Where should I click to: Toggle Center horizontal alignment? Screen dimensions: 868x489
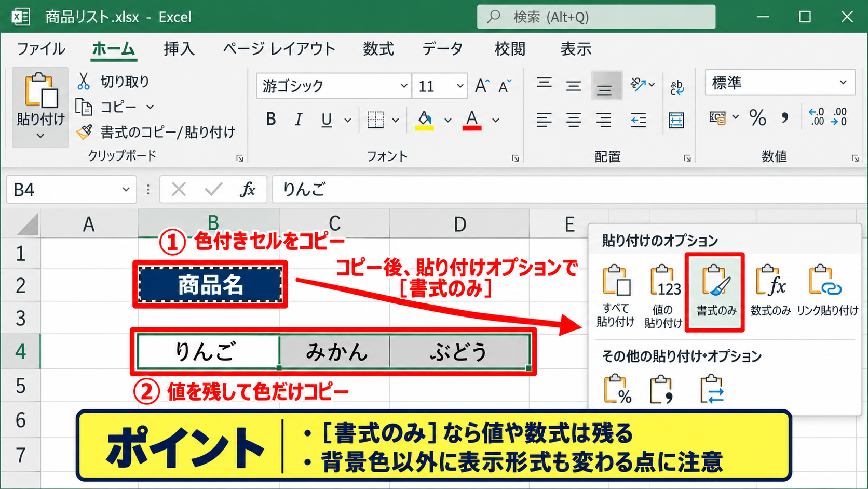[574, 121]
